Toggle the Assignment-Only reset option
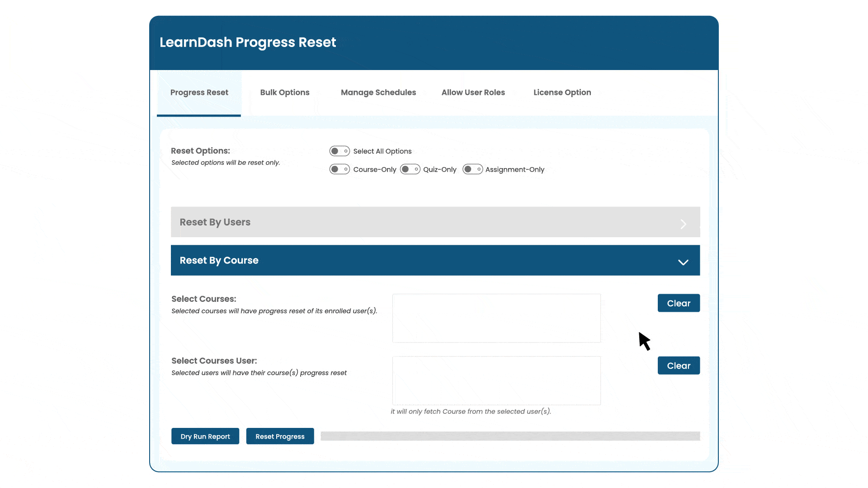This screenshot has width=868, height=488. click(x=472, y=169)
